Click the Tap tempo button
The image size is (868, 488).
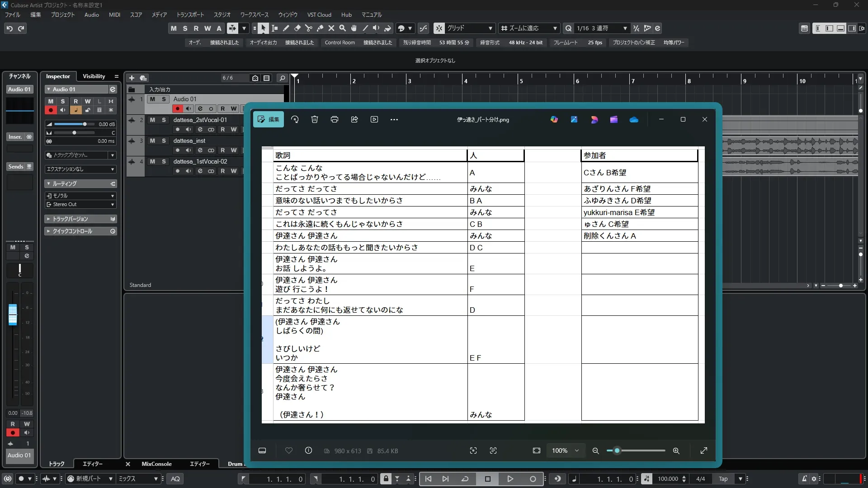click(723, 479)
